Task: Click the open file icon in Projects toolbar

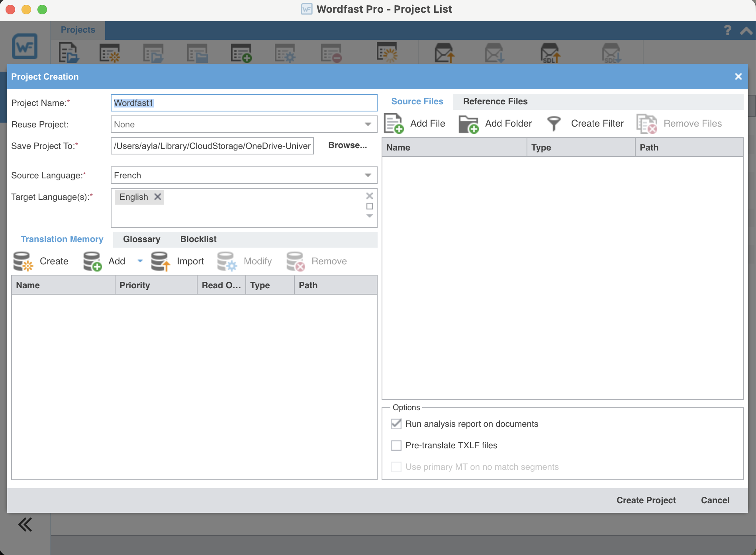Action: click(69, 53)
